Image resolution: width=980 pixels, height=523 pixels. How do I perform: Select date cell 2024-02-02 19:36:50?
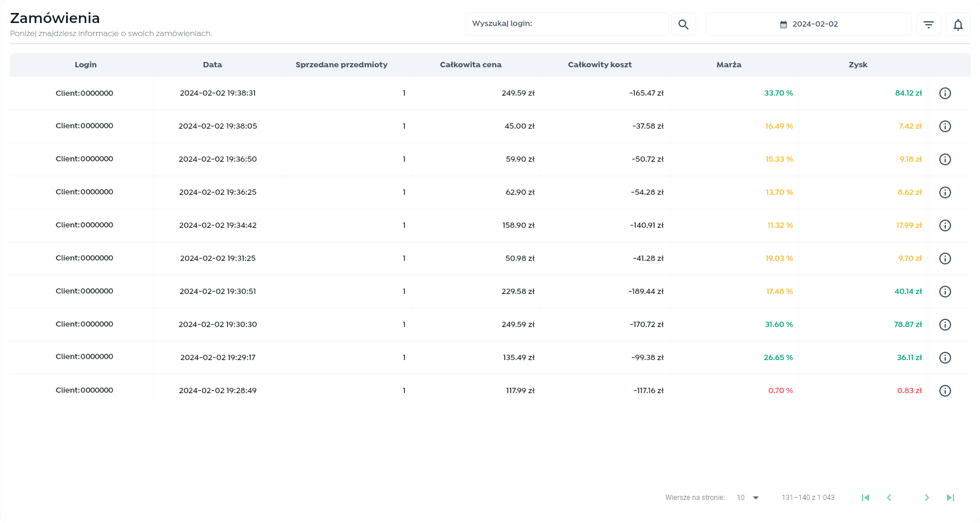218,159
